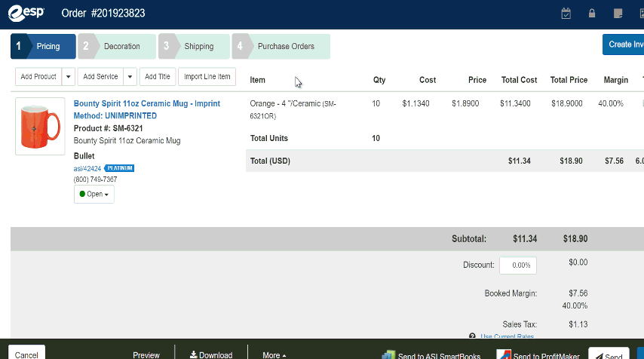Click the Discount percentage field
The width and height of the screenshot is (644, 359).
518,265
